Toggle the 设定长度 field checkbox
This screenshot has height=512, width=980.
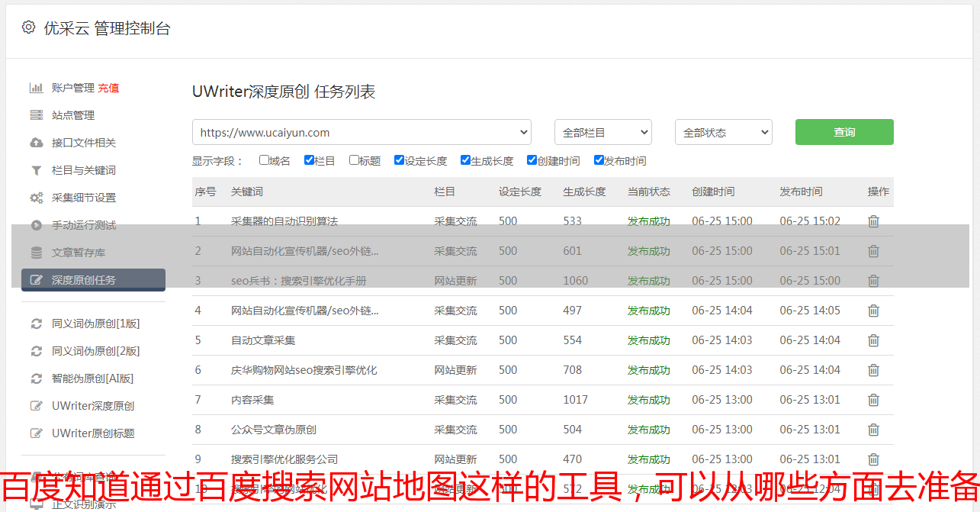coord(399,160)
